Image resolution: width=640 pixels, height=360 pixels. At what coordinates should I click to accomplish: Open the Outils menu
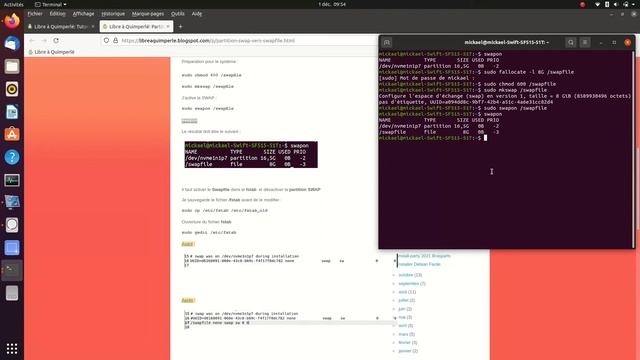click(x=178, y=13)
